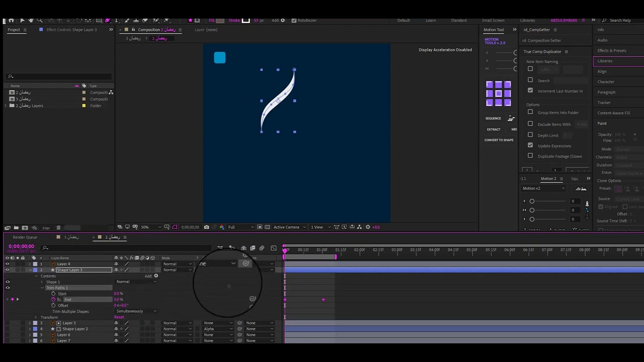
Task: Select the Rectangle shape tool
Action: (x=99, y=21)
